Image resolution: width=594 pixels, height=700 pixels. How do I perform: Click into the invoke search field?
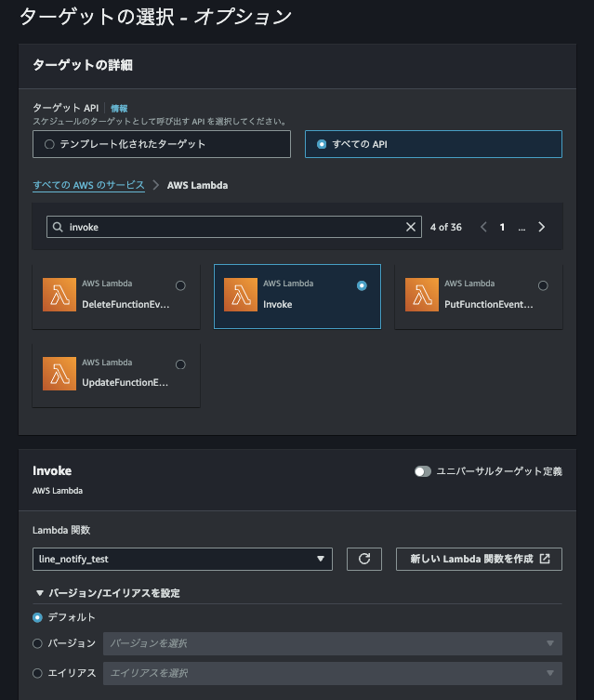tap(234, 227)
